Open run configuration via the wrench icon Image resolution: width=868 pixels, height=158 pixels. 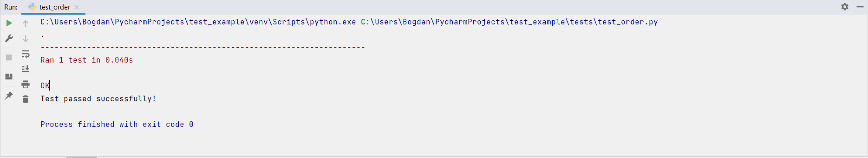(9, 38)
